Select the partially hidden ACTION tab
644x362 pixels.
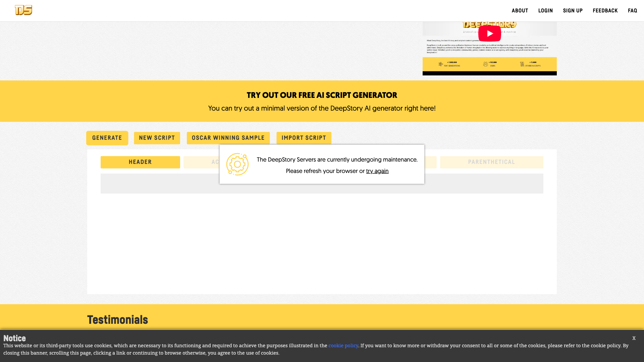click(x=201, y=162)
